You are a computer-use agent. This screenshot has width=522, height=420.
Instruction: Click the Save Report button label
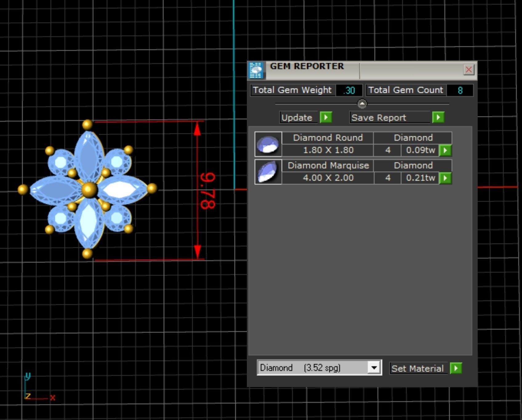[x=389, y=118]
